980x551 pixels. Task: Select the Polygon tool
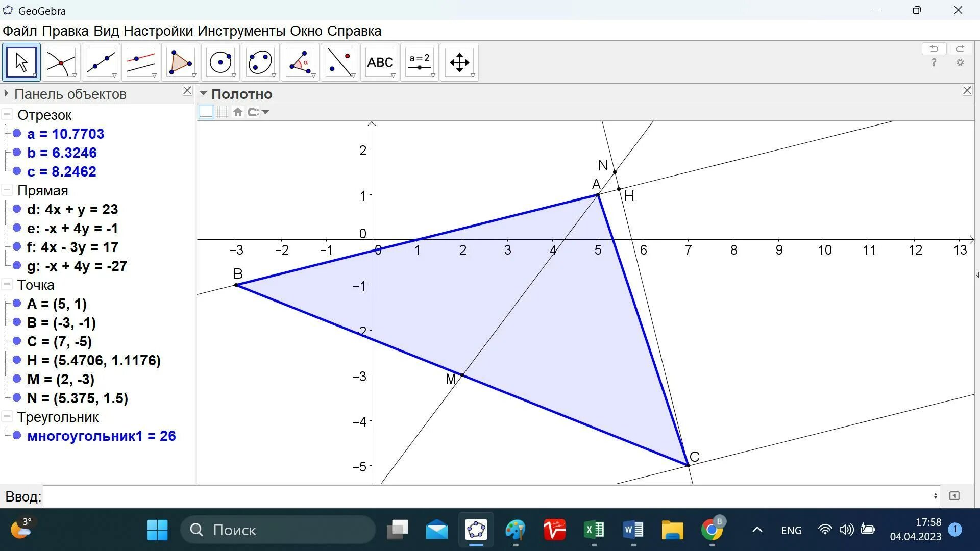click(180, 62)
